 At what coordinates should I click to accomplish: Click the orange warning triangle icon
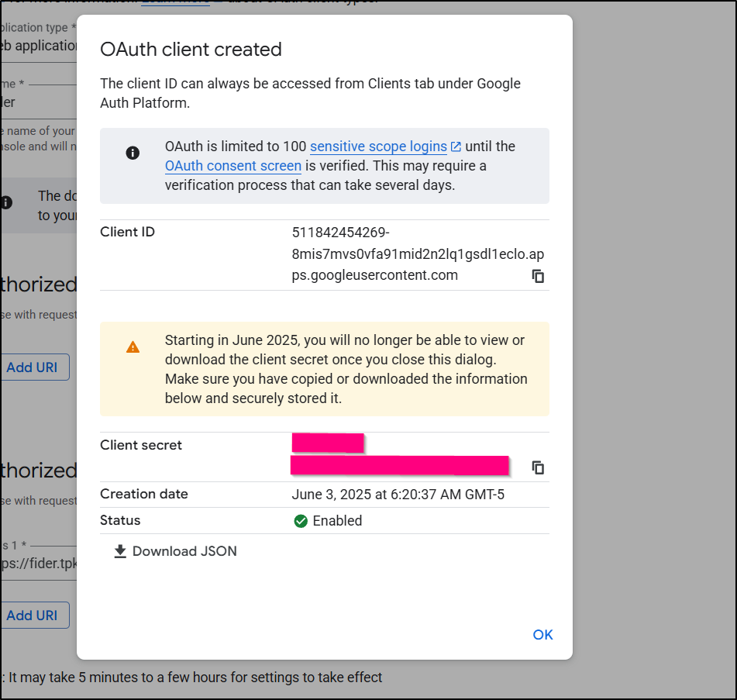tap(133, 347)
